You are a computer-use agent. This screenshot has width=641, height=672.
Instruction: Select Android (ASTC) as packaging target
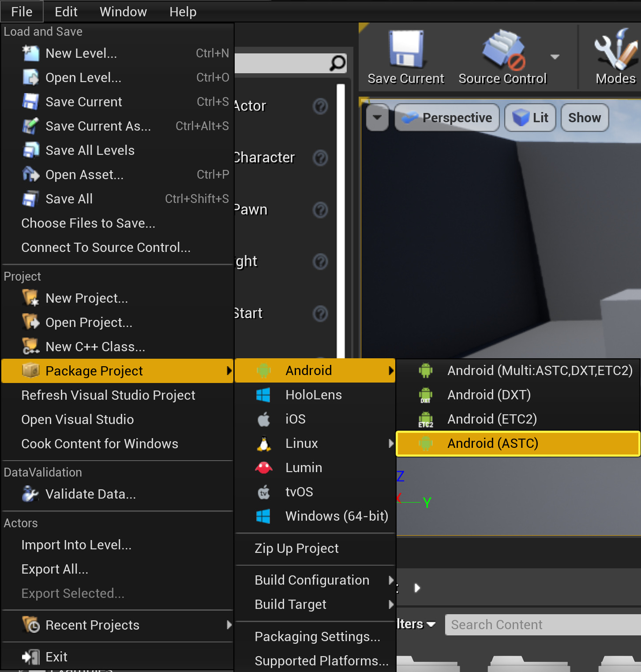click(x=492, y=443)
